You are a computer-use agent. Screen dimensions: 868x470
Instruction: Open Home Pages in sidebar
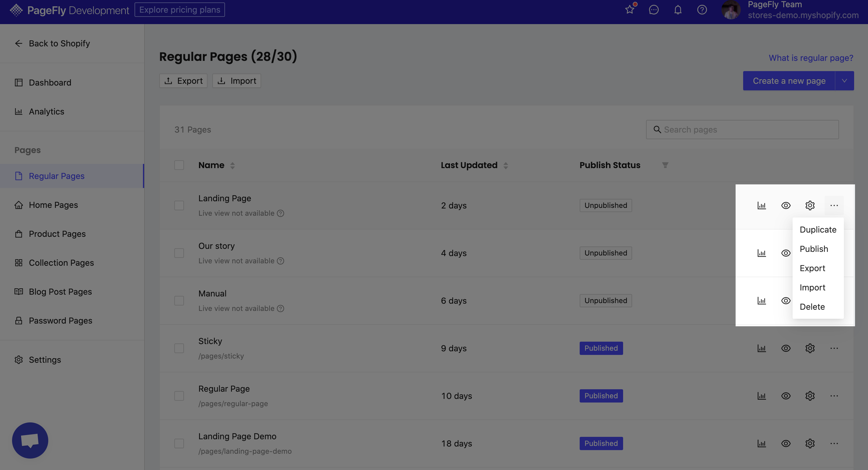pyautogui.click(x=72, y=205)
